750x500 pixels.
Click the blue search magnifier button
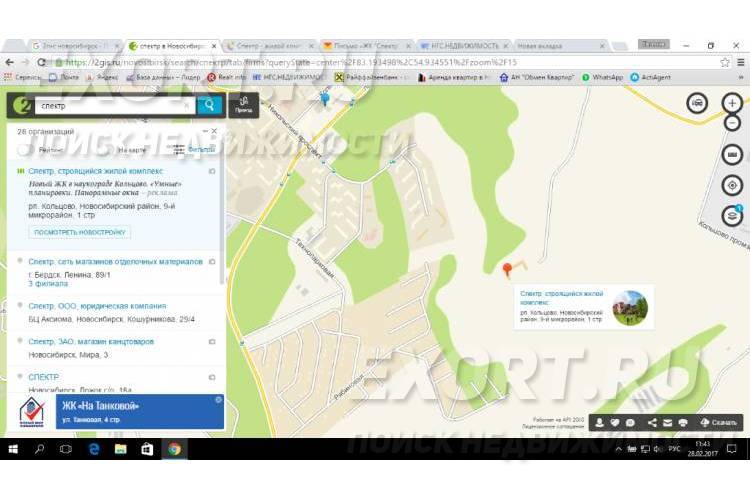click(210, 105)
